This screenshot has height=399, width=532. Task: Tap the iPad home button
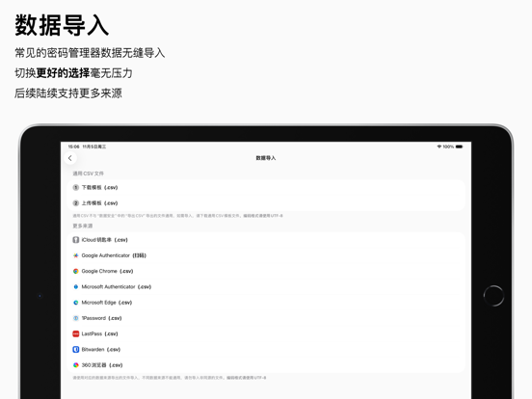(x=493, y=296)
